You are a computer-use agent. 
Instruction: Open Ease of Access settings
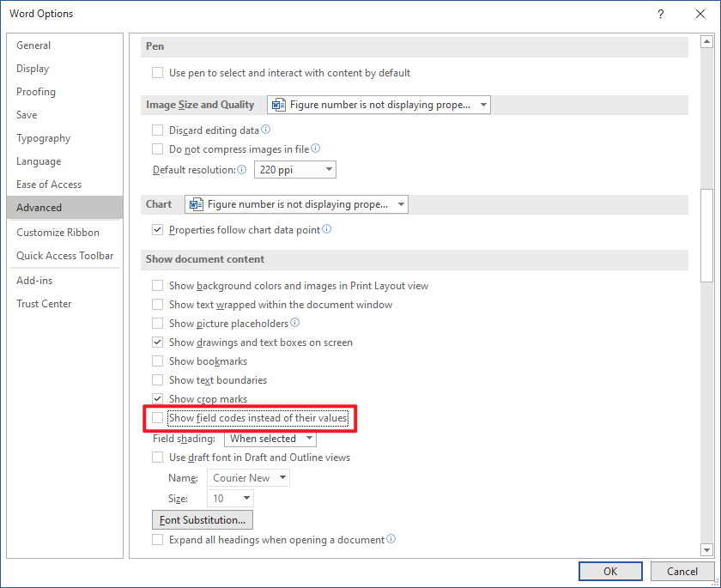click(65, 185)
